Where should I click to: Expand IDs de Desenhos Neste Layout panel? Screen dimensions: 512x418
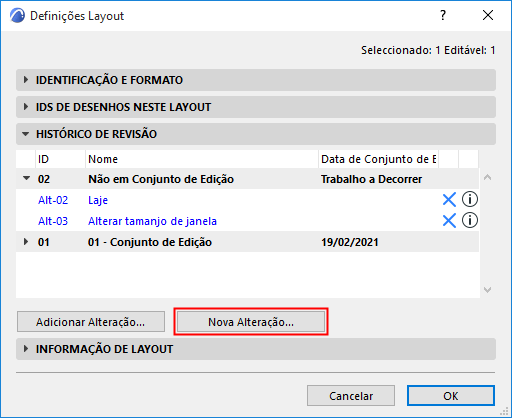click(x=256, y=107)
